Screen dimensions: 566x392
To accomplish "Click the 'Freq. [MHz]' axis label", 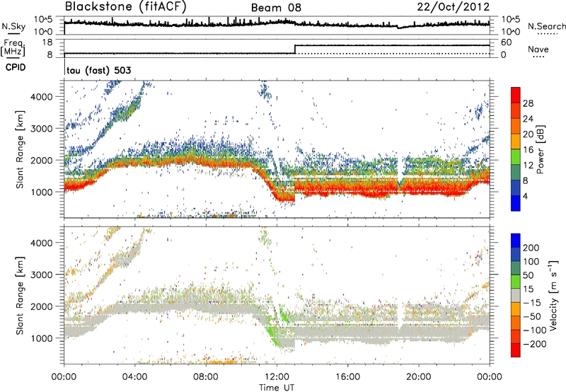I will pyautogui.click(x=13, y=48).
